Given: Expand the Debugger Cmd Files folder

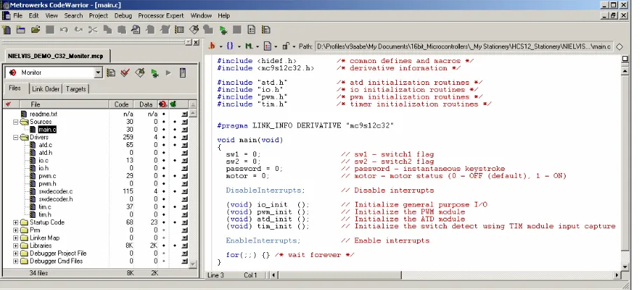Looking at the screenshot, I should tap(15, 261).
